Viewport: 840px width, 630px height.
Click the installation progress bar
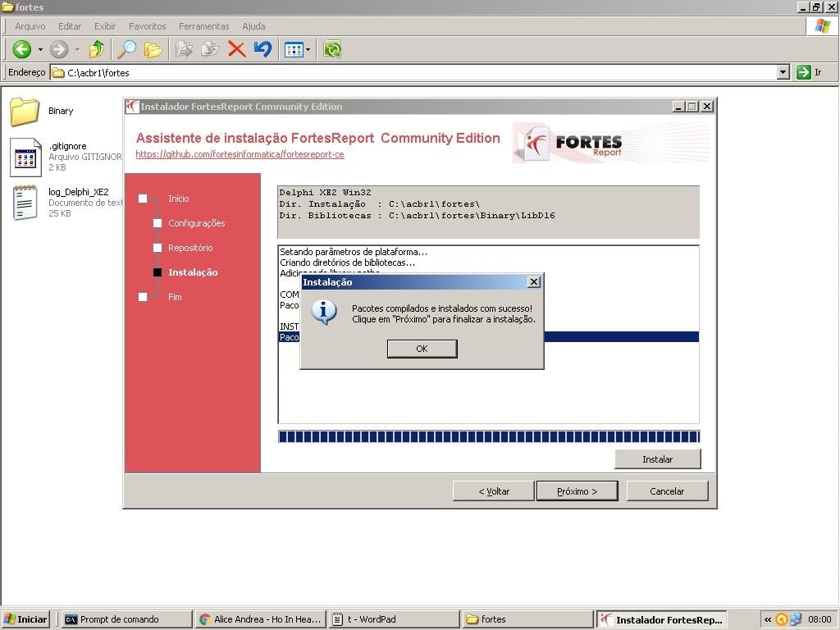489,436
